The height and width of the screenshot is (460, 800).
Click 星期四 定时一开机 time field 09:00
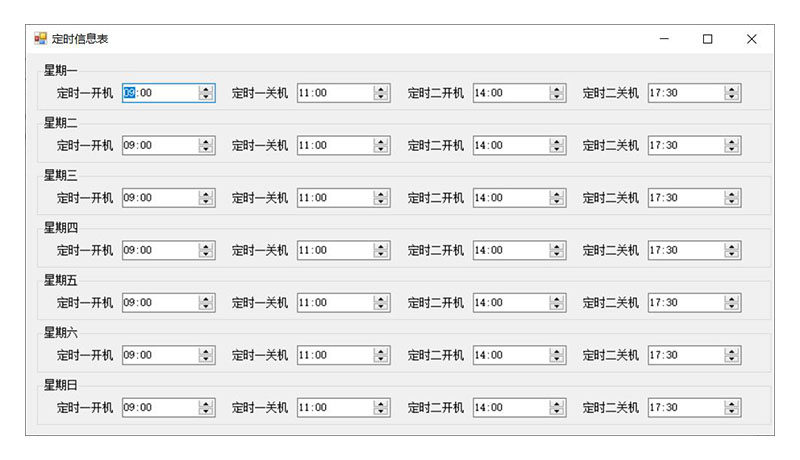coord(168,250)
